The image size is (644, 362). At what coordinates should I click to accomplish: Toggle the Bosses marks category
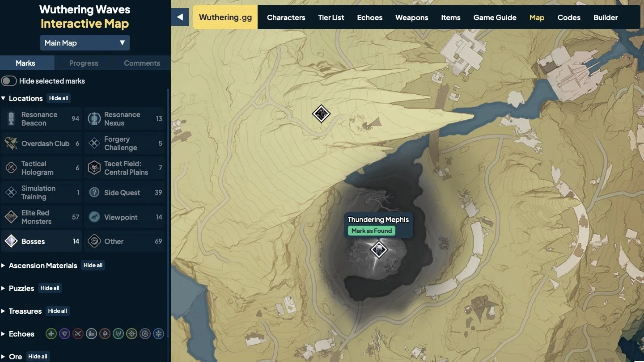(42, 241)
